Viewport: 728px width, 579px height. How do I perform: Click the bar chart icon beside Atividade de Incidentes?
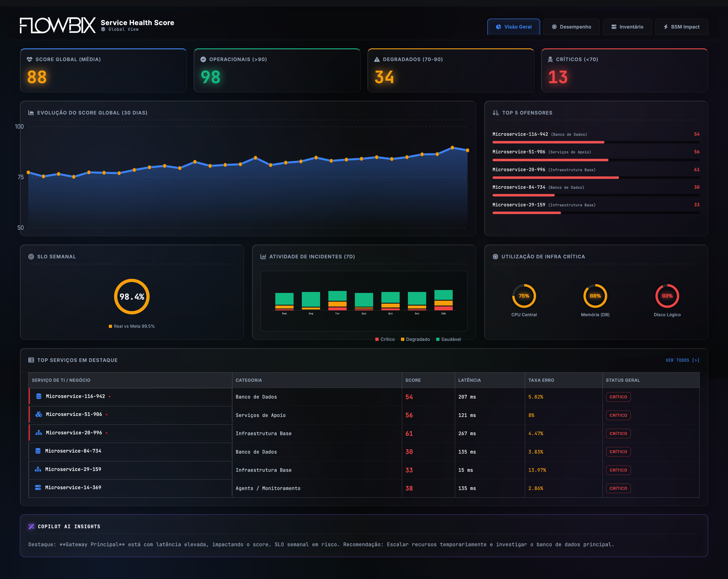click(x=263, y=256)
